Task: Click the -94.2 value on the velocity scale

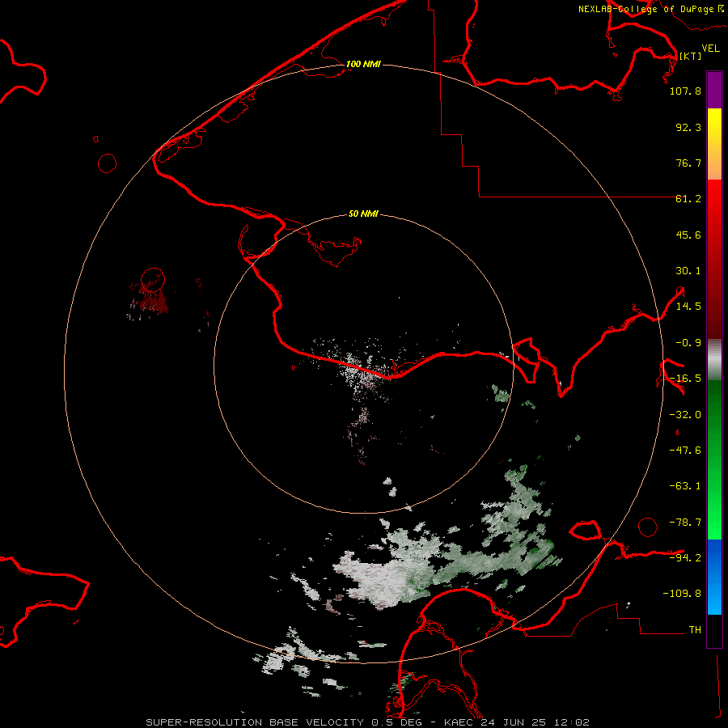Action: point(685,557)
